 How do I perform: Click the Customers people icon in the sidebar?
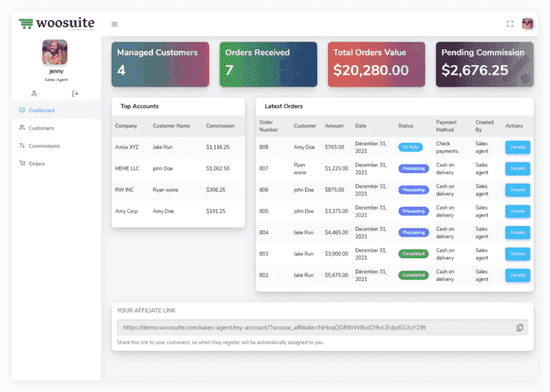(x=22, y=128)
